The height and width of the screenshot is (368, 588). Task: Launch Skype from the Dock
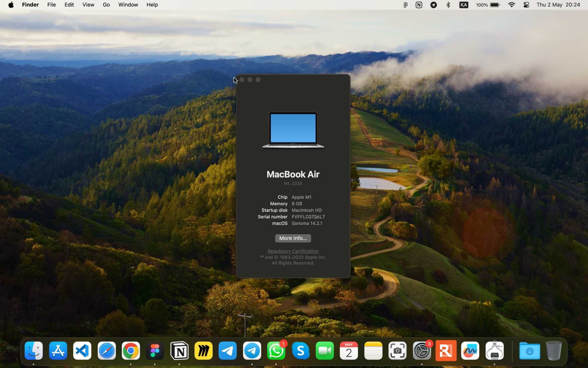point(300,351)
